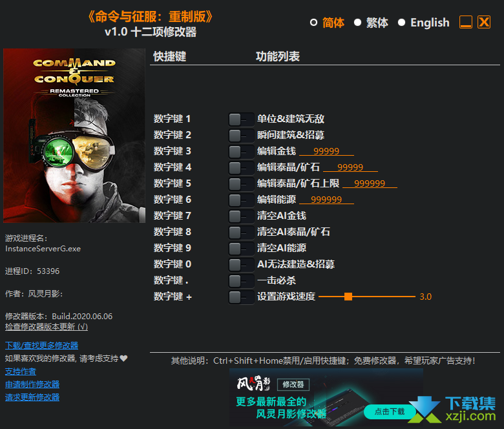Enable 清空AI泰晶/矿石 toggle
The width and height of the screenshot is (504, 429).
(241, 232)
